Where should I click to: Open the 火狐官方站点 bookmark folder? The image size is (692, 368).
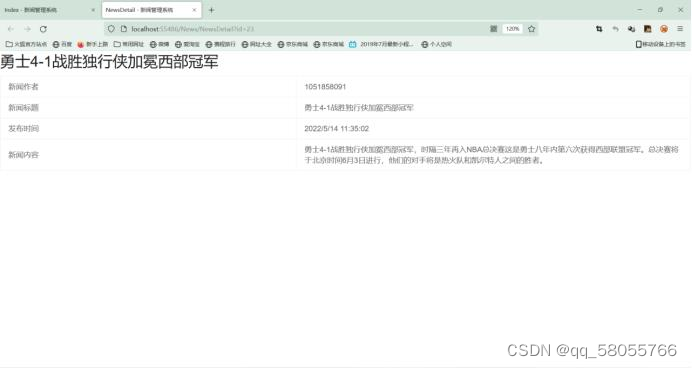point(26,44)
